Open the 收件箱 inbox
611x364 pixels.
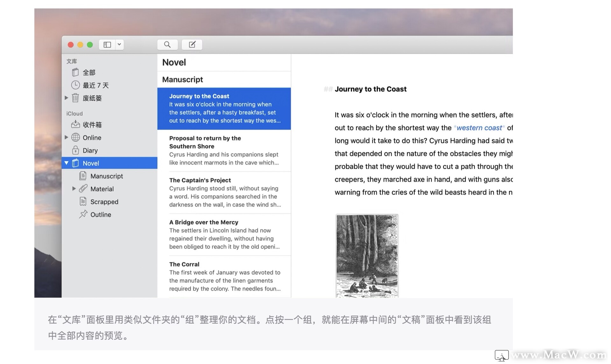92,125
